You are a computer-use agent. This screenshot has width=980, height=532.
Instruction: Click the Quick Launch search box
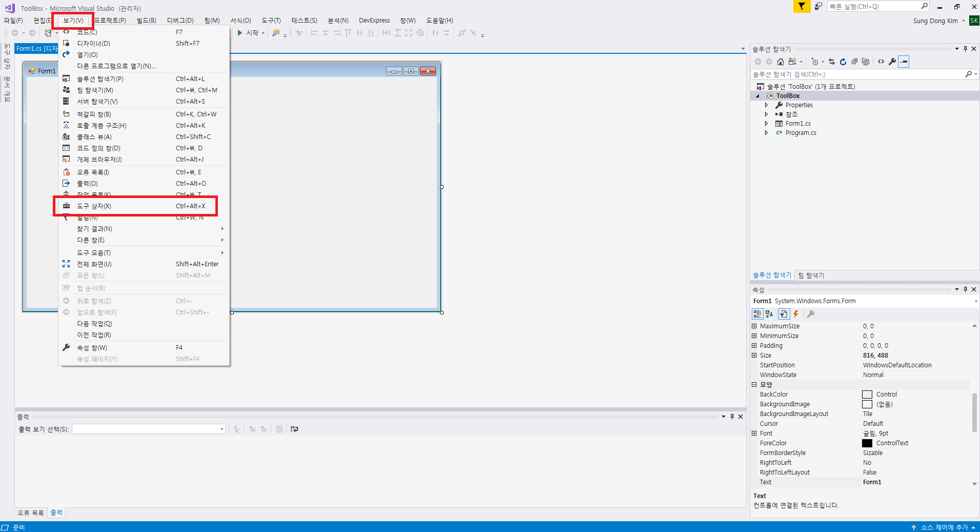pyautogui.click(x=874, y=6)
